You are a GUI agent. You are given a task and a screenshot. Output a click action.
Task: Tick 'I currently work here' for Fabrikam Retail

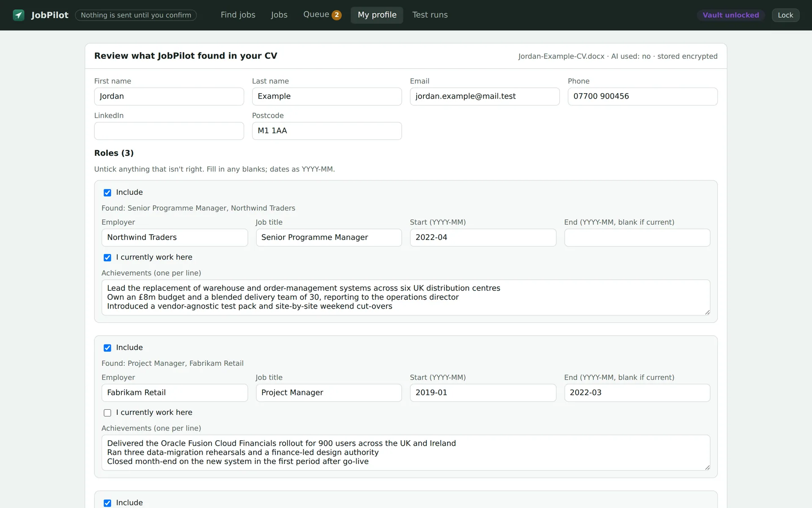pyautogui.click(x=107, y=413)
